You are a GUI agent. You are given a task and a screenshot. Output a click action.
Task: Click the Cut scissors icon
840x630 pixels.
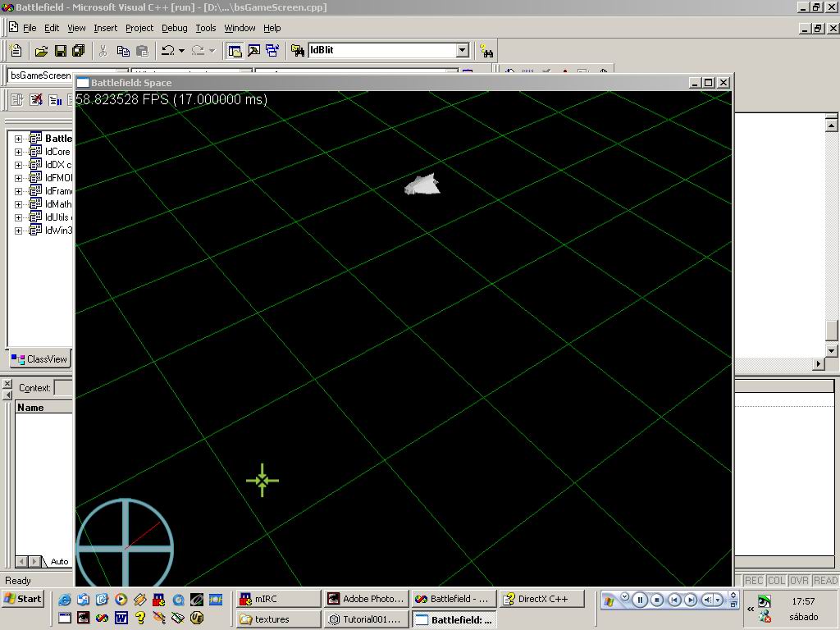(x=103, y=51)
